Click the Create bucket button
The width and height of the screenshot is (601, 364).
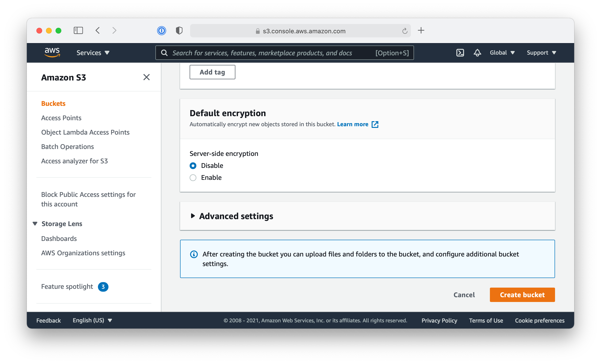pyautogui.click(x=522, y=295)
